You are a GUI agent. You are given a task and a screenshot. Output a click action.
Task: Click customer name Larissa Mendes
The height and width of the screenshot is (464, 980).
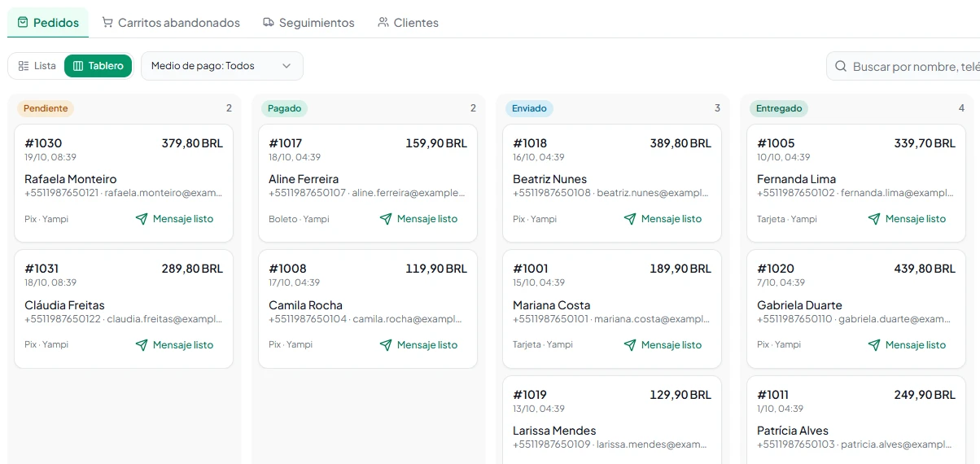[554, 431]
